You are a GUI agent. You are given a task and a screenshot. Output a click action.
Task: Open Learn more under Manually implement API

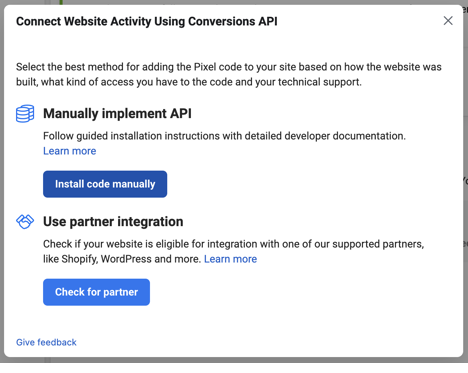pyautogui.click(x=70, y=151)
